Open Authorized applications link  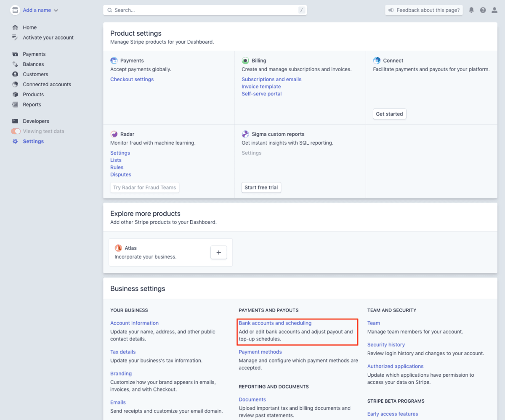[395, 367]
